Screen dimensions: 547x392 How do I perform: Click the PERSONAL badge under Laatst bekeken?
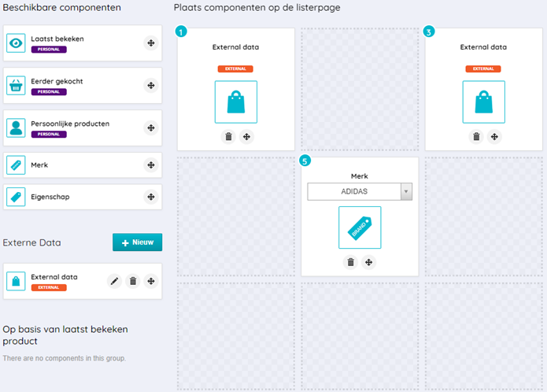(49, 50)
